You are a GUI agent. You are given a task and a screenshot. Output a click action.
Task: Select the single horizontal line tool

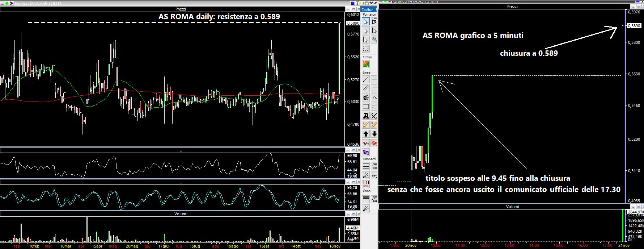pyautogui.click(x=374, y=79)
